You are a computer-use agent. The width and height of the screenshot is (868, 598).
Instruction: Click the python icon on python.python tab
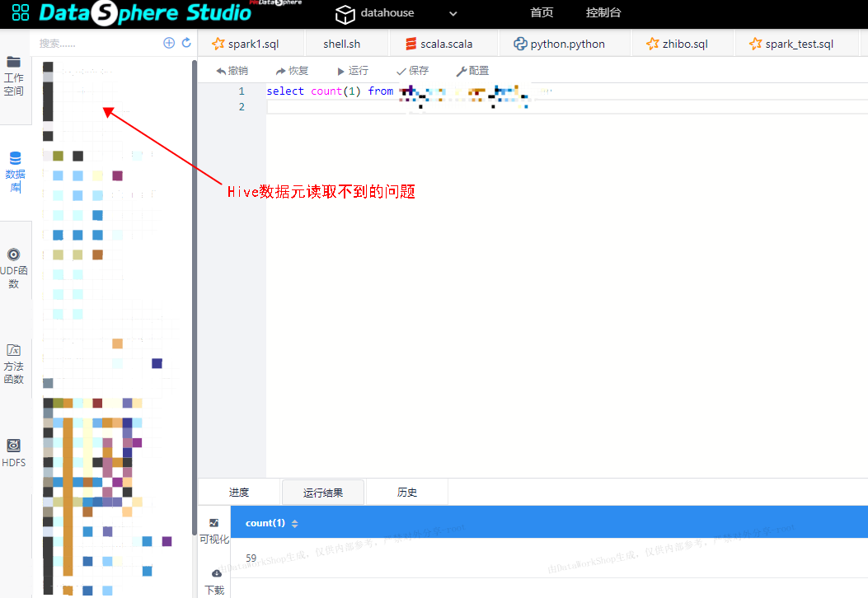click(520, 44)
